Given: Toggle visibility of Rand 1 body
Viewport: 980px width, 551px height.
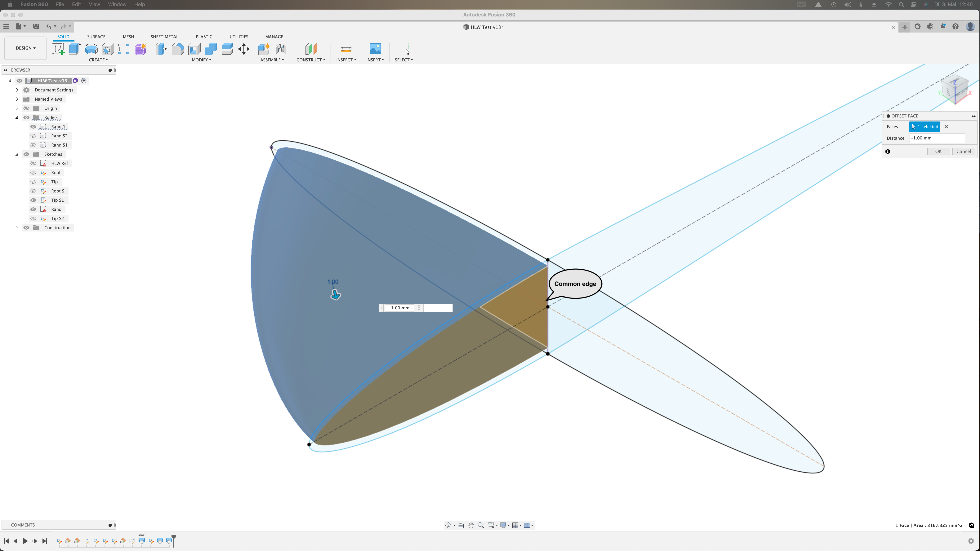Looking at the screenshot, I should coord(33,127).
